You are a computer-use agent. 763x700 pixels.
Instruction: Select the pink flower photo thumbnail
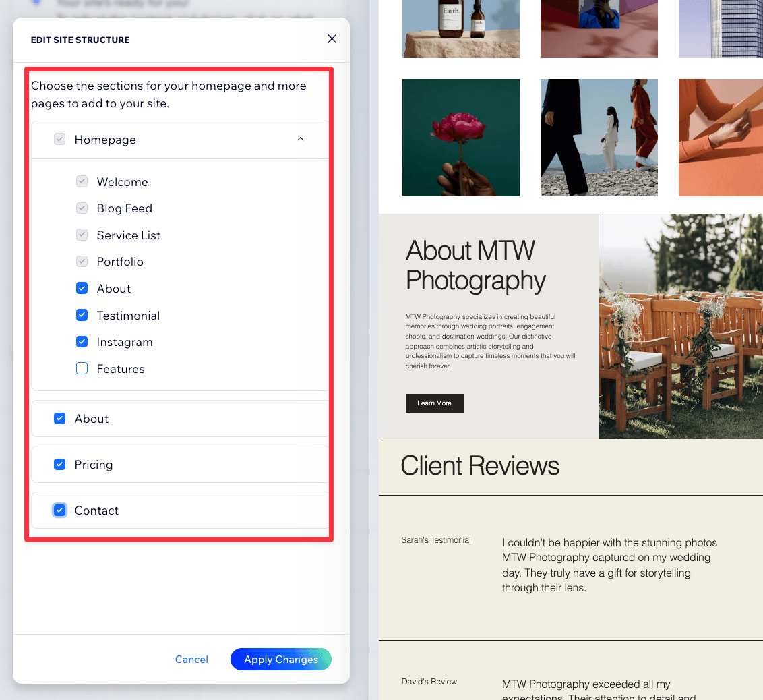460,138
